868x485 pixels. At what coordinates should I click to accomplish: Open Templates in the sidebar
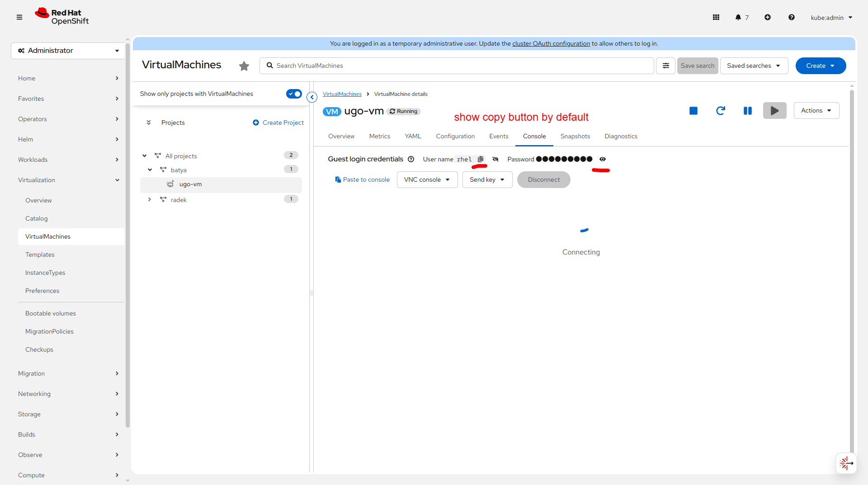(x=40, y=254)
